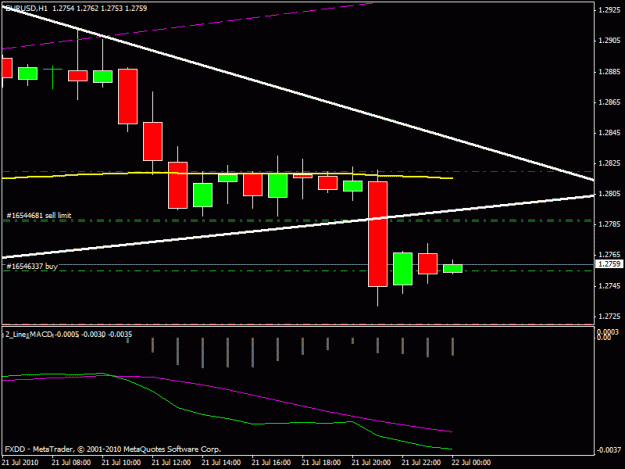The width and height of the screenshot is (625, 469).
Task: Click the 1.2845 price axis label
Action: pyautogui.click(x=609, y=133)
